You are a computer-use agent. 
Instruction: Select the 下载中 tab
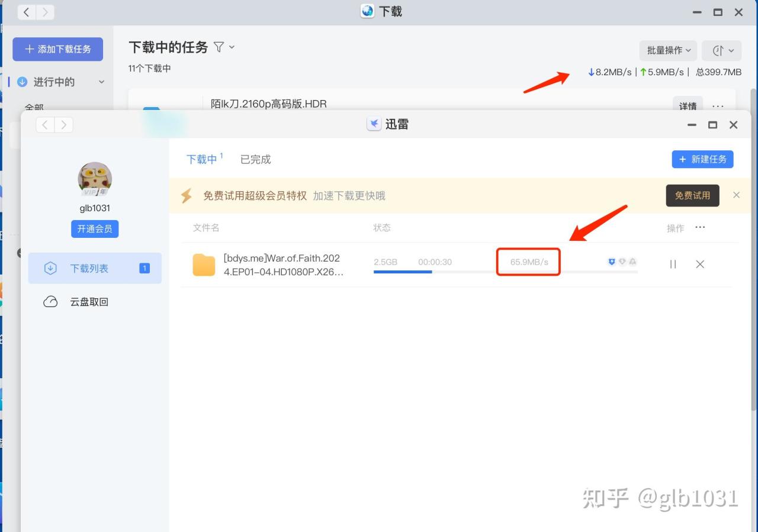point(201,159)
